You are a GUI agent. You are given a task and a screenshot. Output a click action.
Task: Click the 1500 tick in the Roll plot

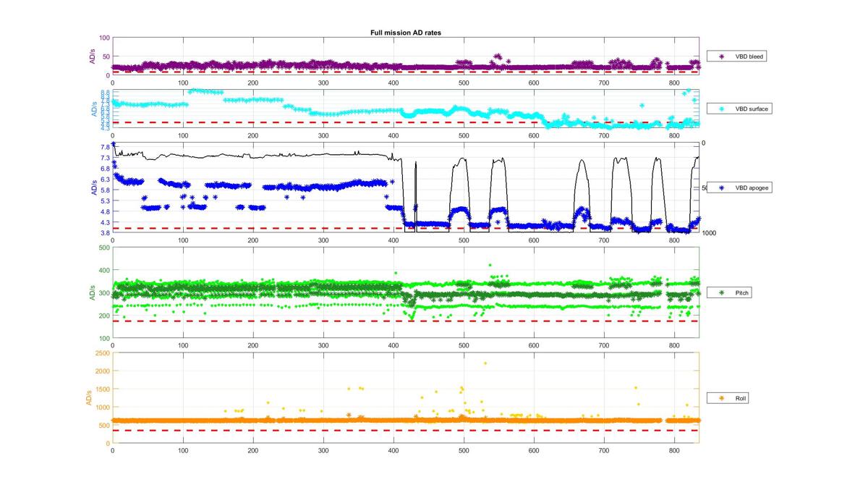pyautogui.click(x=101, y=389)
